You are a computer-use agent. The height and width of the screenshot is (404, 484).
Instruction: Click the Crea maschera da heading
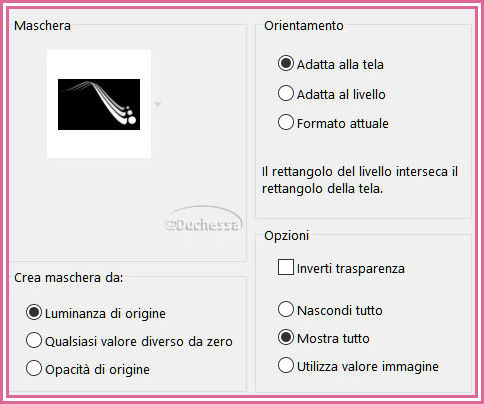point(69,278)
